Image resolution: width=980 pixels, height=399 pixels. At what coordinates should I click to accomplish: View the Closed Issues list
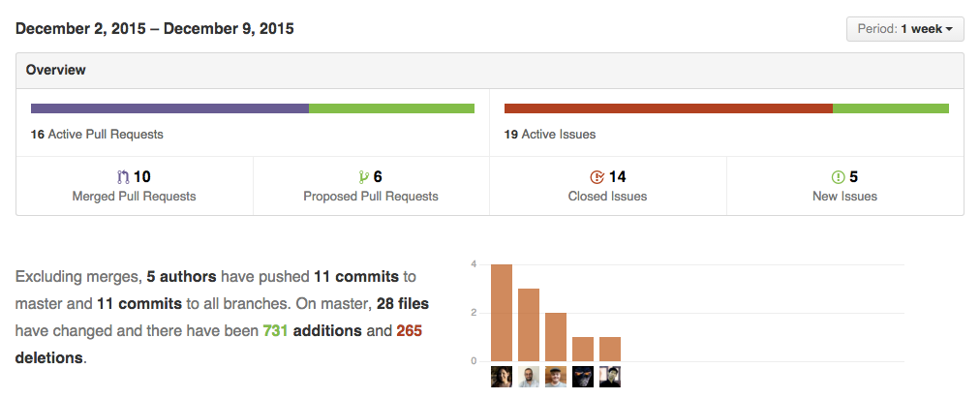(x=607, y=197)
